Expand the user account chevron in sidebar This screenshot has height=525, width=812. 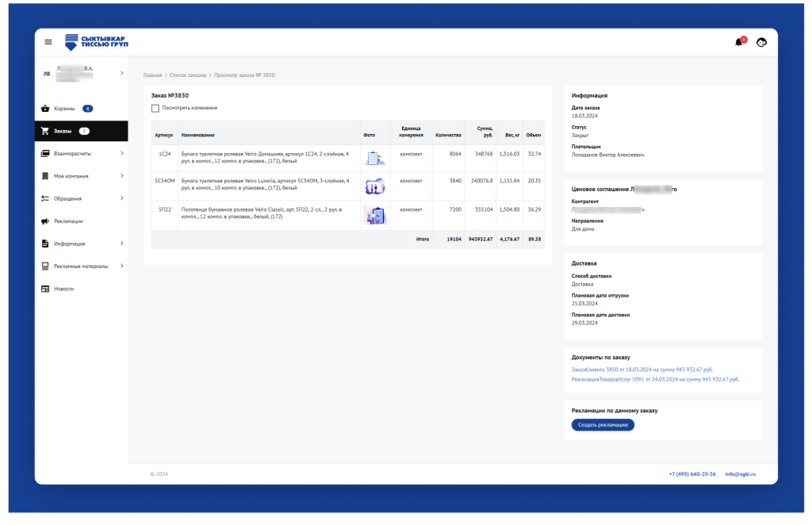tap(121, 73)
